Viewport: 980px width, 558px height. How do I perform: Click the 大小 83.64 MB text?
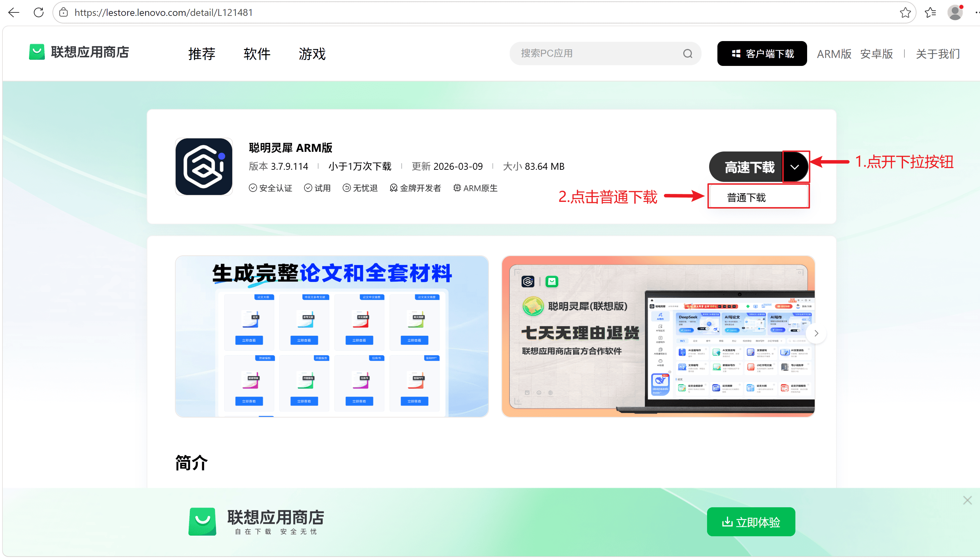[x=533, y=166]
